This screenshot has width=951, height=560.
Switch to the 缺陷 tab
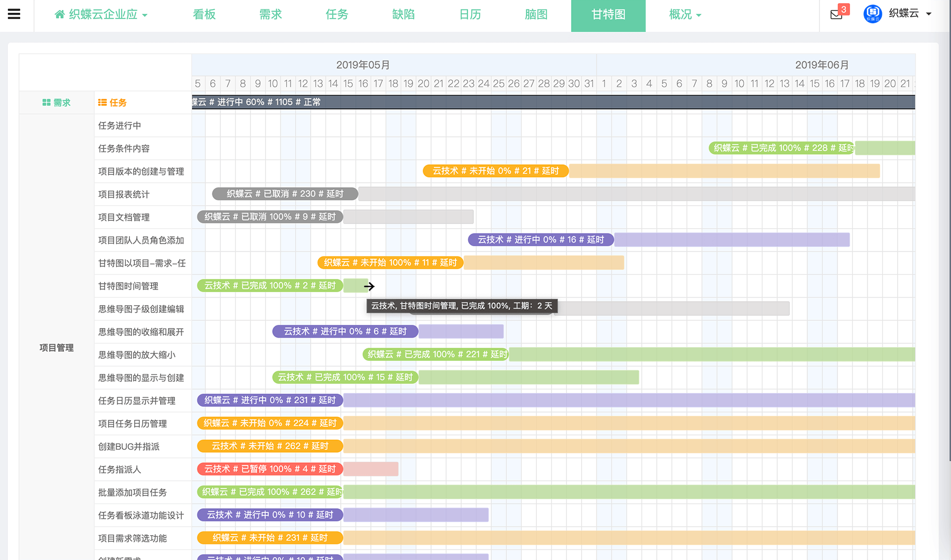coord(404,14)
